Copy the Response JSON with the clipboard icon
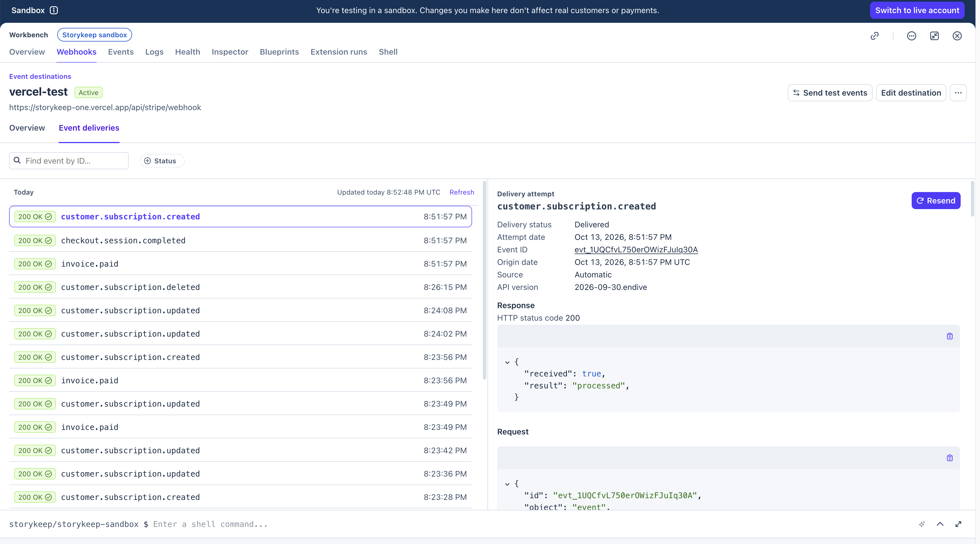Image resolution: width=980 pixels, height=544 pixels. 950,336
